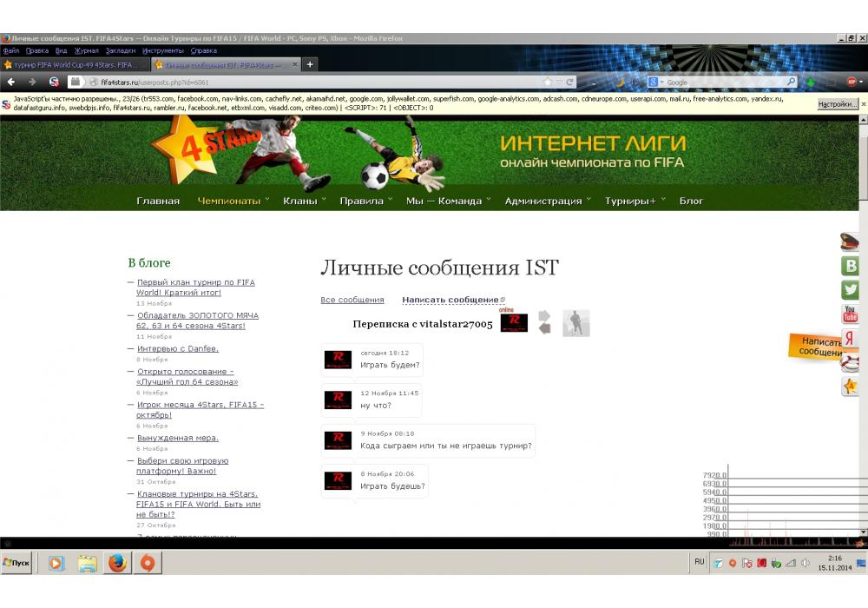Image resolution: width=868 pixels, height=608 pixels.
Task: Click the officer cap icon in sidebar
Action: (x=849, y=242)
